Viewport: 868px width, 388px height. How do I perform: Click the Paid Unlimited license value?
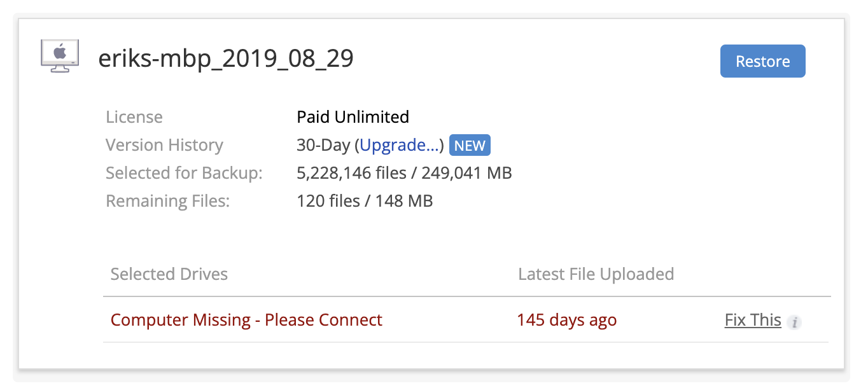[353, 117]
